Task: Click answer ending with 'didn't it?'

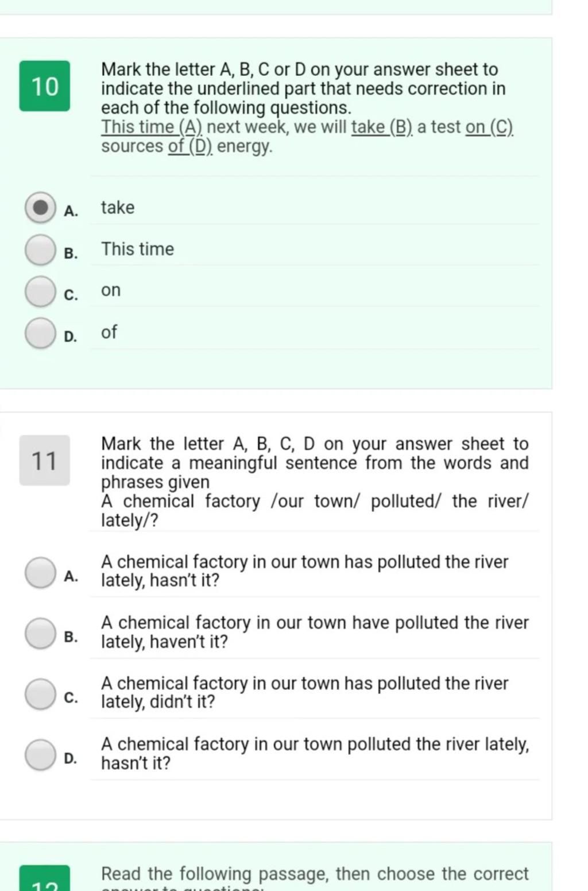Action: (x=305, y=692)
